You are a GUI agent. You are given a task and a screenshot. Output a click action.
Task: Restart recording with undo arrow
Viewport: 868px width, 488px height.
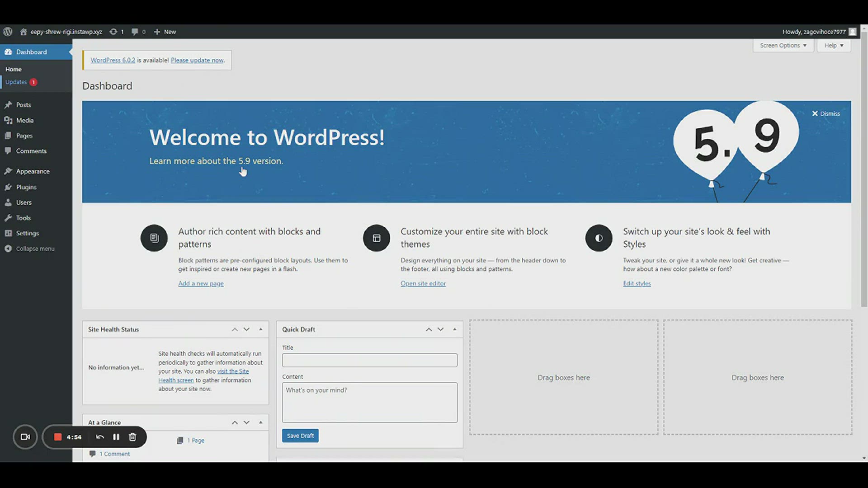pos(100,437)
